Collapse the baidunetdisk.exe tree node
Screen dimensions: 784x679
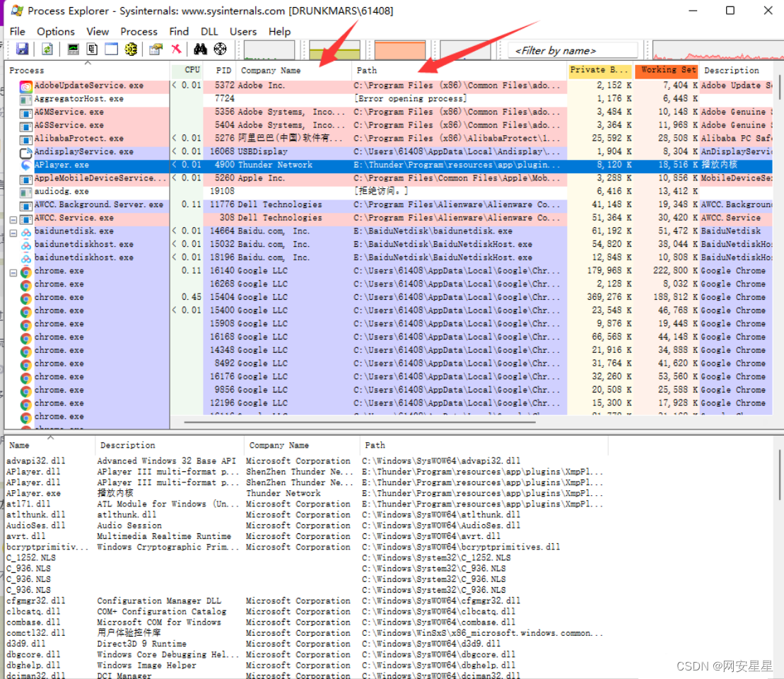coord(13,233)
